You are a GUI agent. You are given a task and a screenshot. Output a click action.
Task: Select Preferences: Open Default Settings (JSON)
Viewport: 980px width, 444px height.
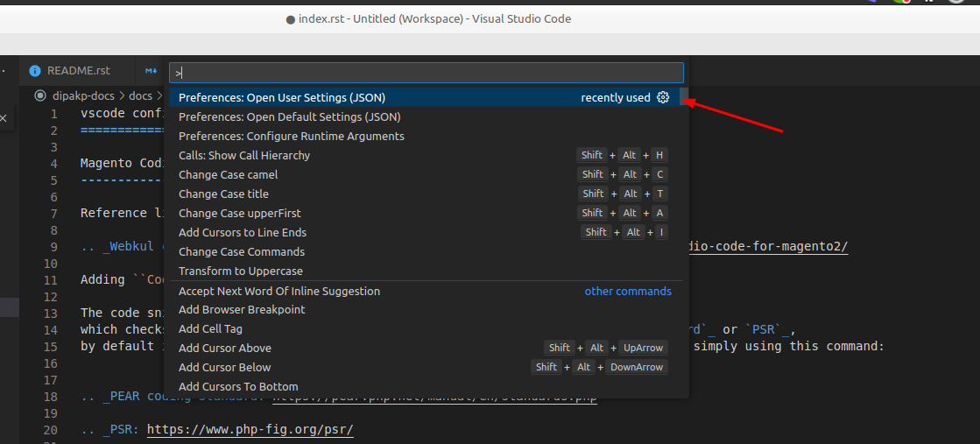(425, 117)
